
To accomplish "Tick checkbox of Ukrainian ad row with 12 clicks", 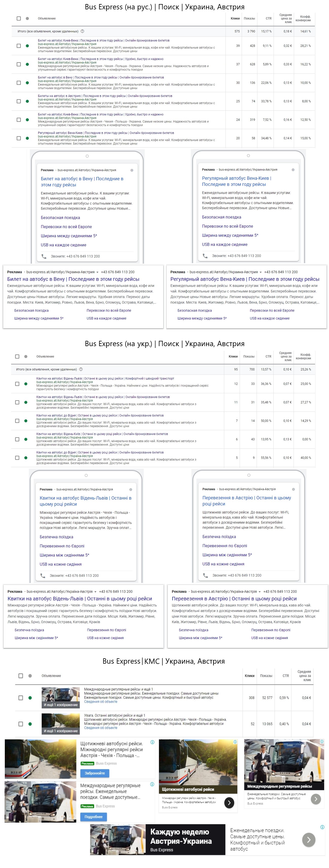I will [x=17, y=384].
